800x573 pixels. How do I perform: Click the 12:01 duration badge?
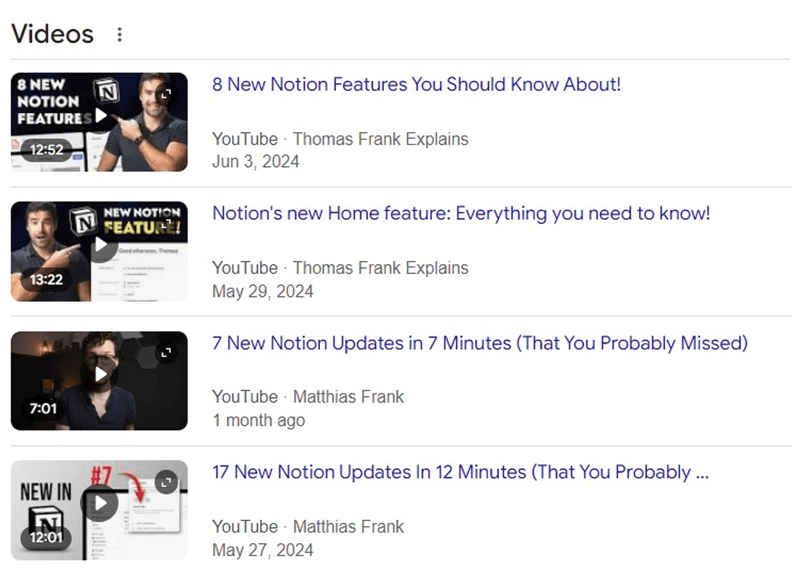pyautogui.click(x=46, y=538)
